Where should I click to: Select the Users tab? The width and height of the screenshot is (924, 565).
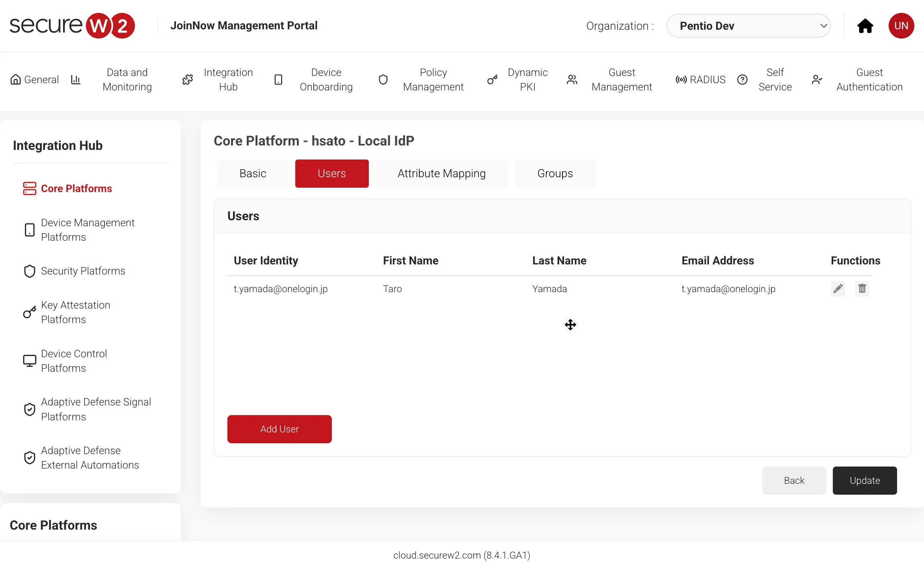pos(332,174)
